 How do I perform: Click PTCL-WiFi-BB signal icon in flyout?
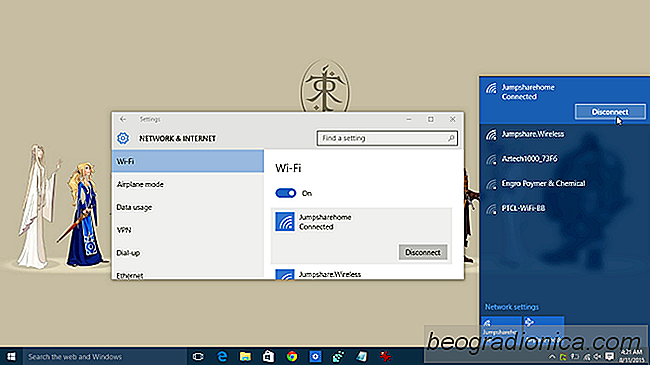[491, 209]
